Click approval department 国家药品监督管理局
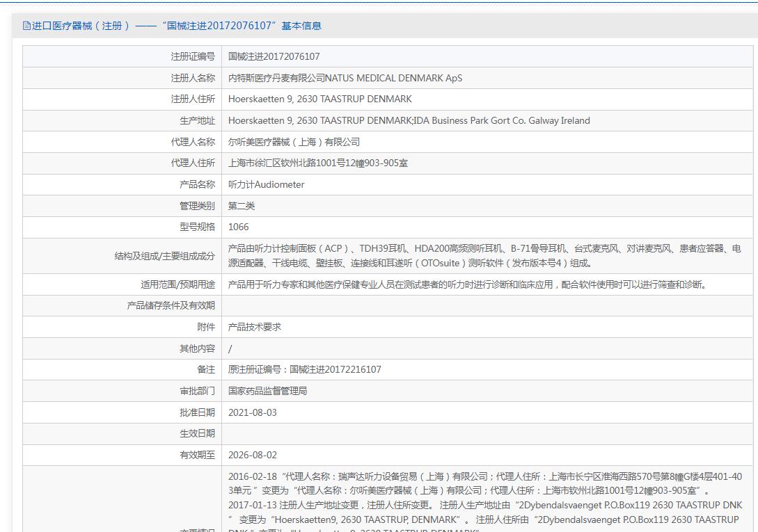This screenshot has height=532, width=758. click(267, 391)
